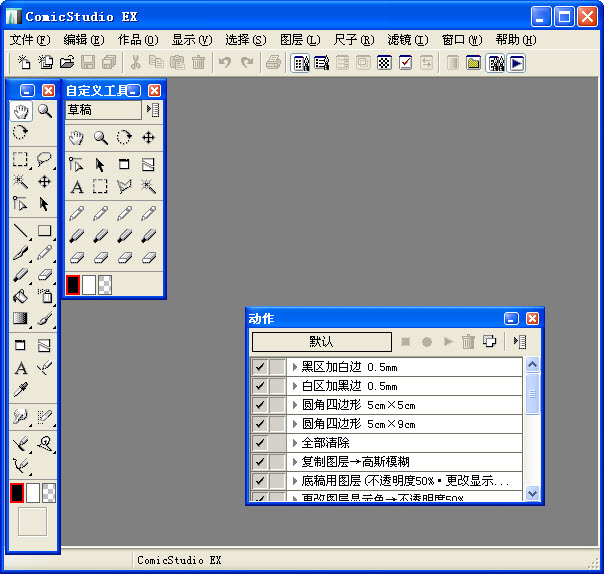Expand the 白区加黑边 0.5mm action

point(295,386)
